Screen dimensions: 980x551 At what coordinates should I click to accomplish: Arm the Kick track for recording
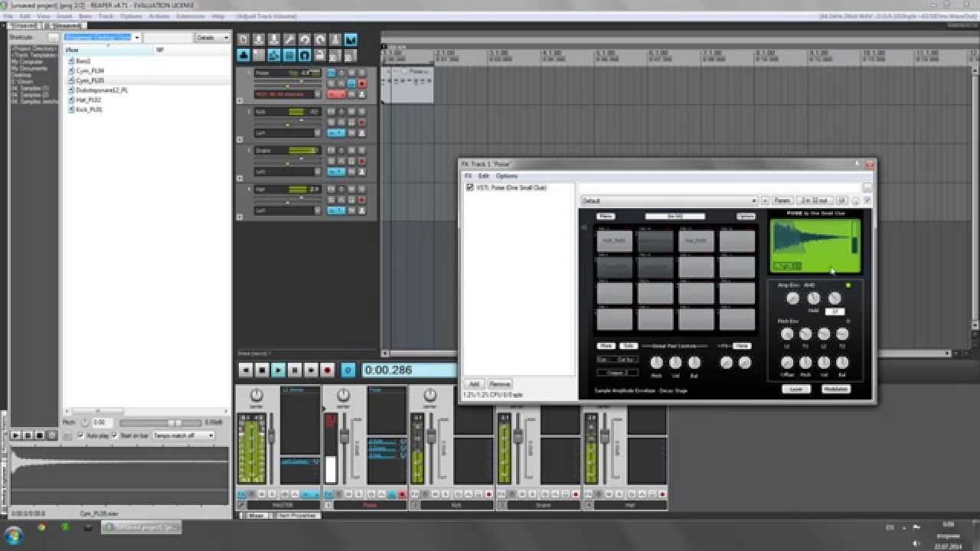pos(362,122)
